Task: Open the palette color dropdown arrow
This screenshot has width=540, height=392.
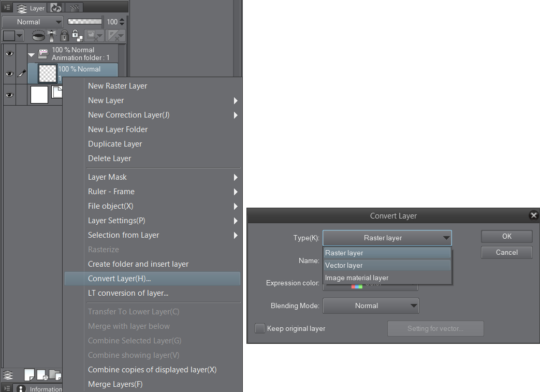Action: 20,36
